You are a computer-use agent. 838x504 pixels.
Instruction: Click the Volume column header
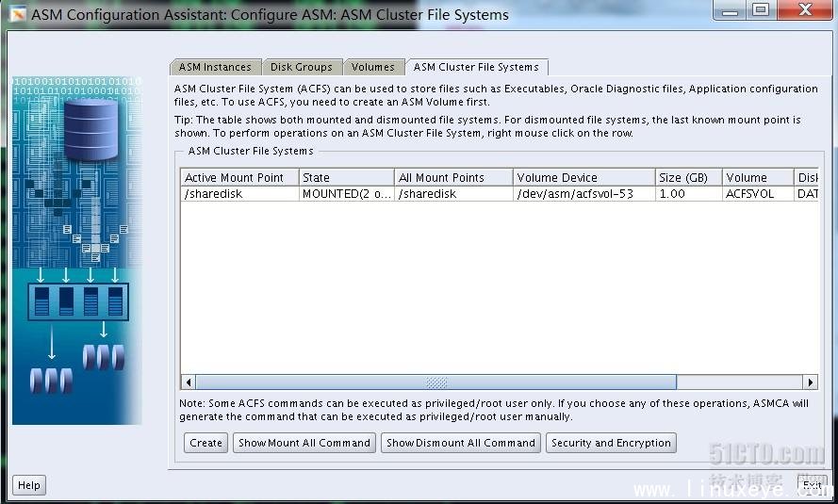[x=758, y=177]
